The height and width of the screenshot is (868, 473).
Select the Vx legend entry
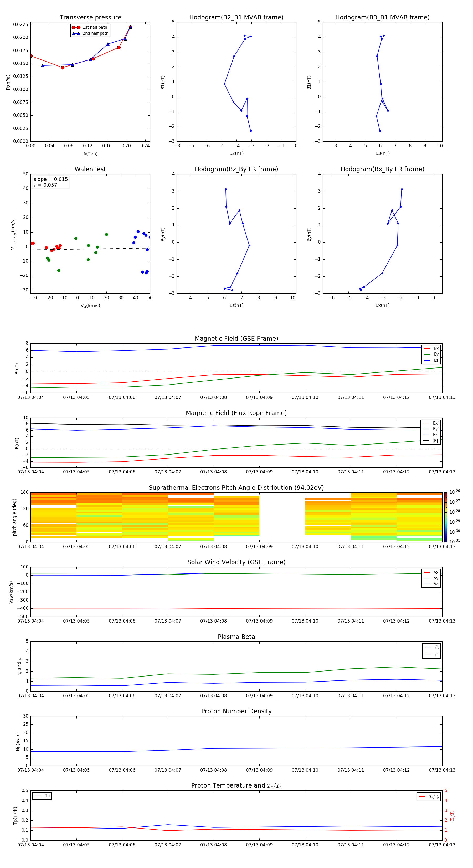431,572
